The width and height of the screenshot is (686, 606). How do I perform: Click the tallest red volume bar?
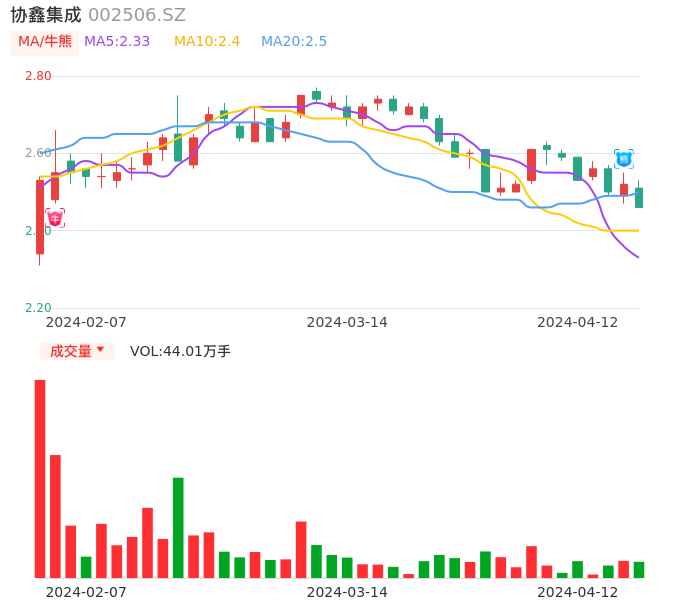pyautogui.click(x=40, y=478)
